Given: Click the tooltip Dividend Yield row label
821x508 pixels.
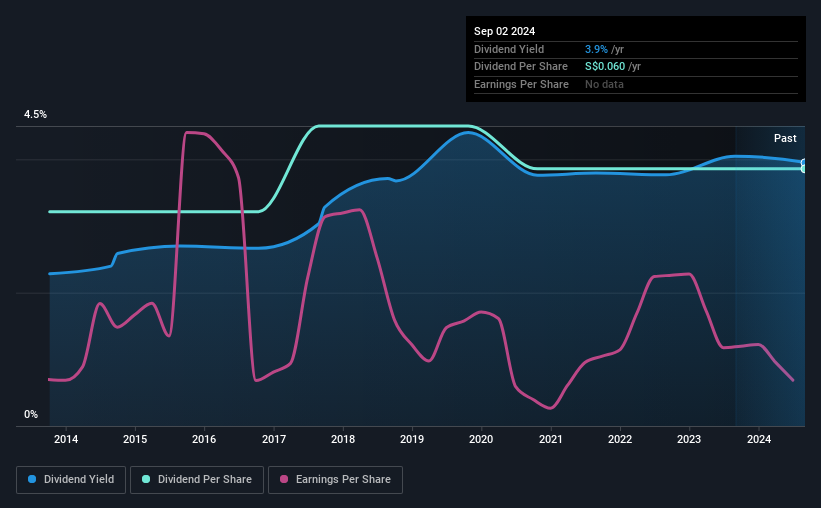Looking at the screenshot, I should click(509, 49).
